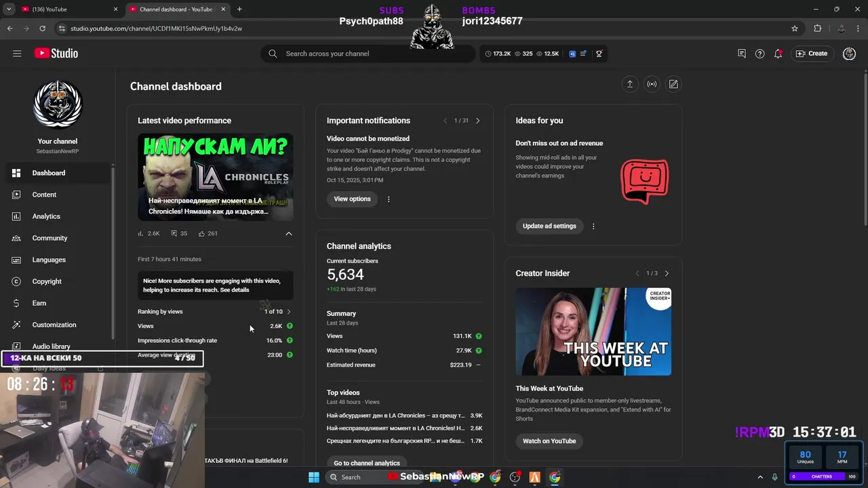Image resolution: width=868 pixels, height=488 pixels.
Task: Click the top video with 3.9K views
Action: coord(404,415)
